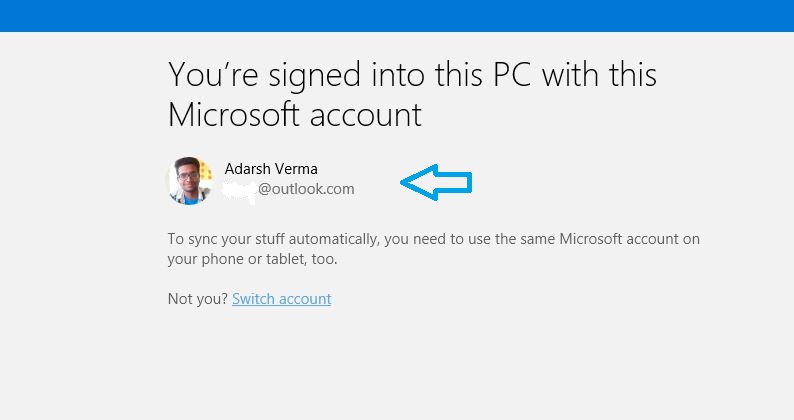Click the blue arrow pointing at account
Screen dimensions: 794x420
pyautogui.click(x=436, y=182)
